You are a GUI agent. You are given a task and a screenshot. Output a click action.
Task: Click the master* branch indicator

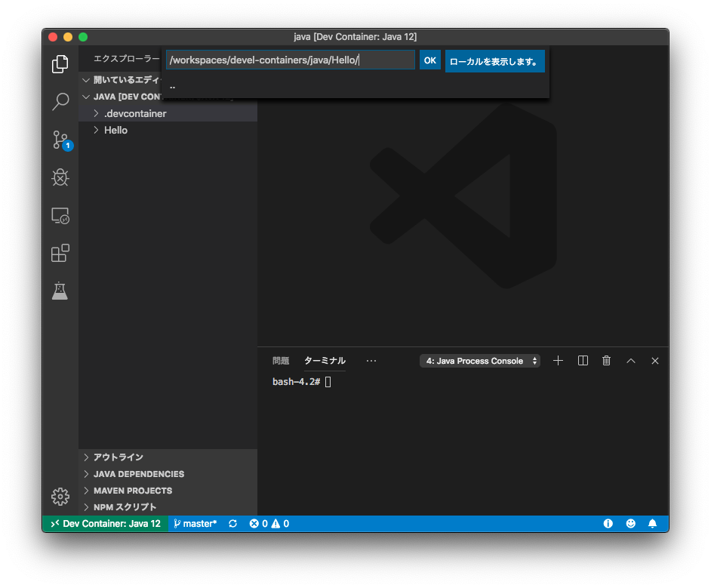coord(195,524)
